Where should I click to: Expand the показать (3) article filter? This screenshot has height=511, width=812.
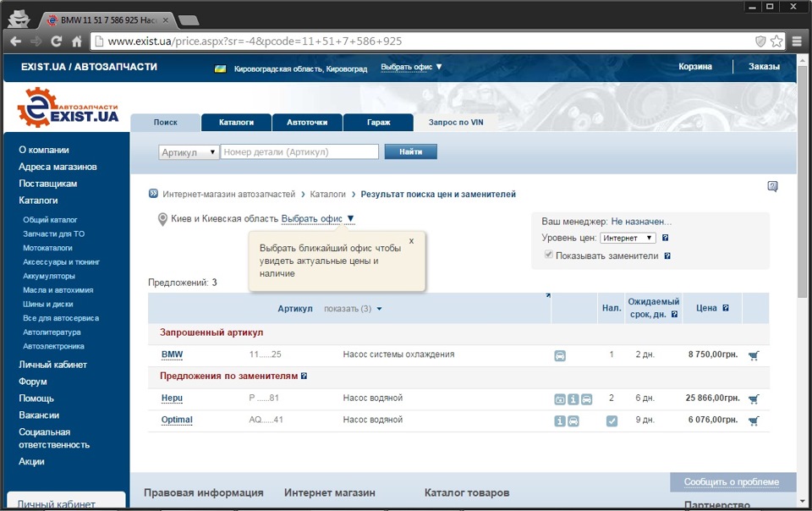tap(353, 309)
